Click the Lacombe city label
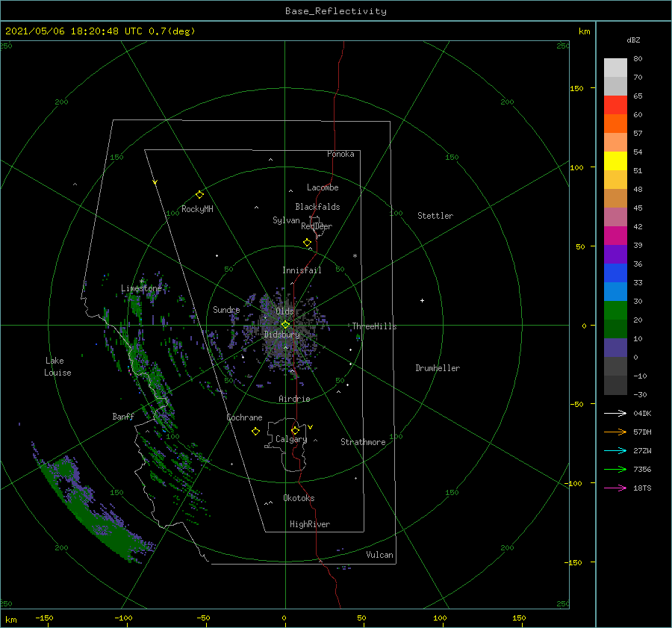Screen dimensions: 672x628 pyautogui.click(x=323, y=187)
